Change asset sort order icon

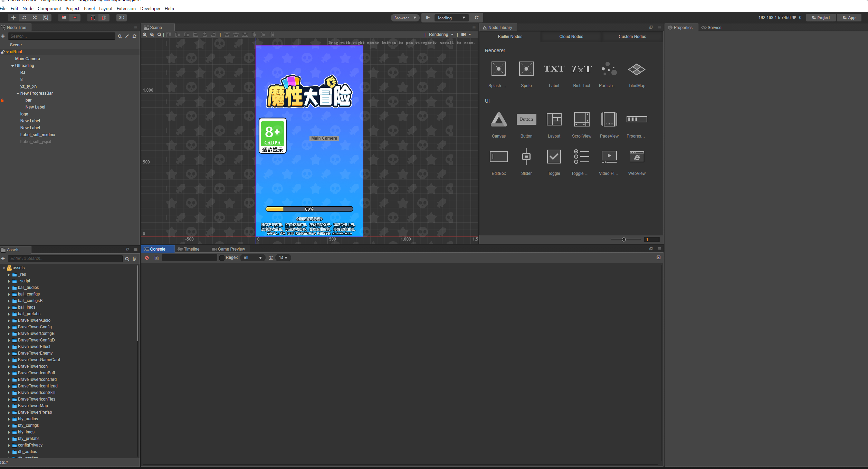[134, 259]
